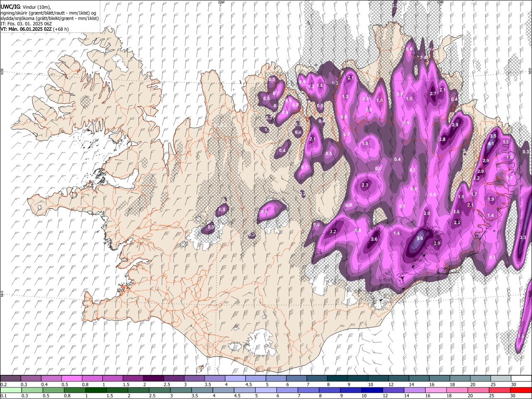Click the 'VT: Mán. 06.01.2025 02Z (+68 h)' line
This screenshot has width=532, height=399.
(x=34, y=29)
